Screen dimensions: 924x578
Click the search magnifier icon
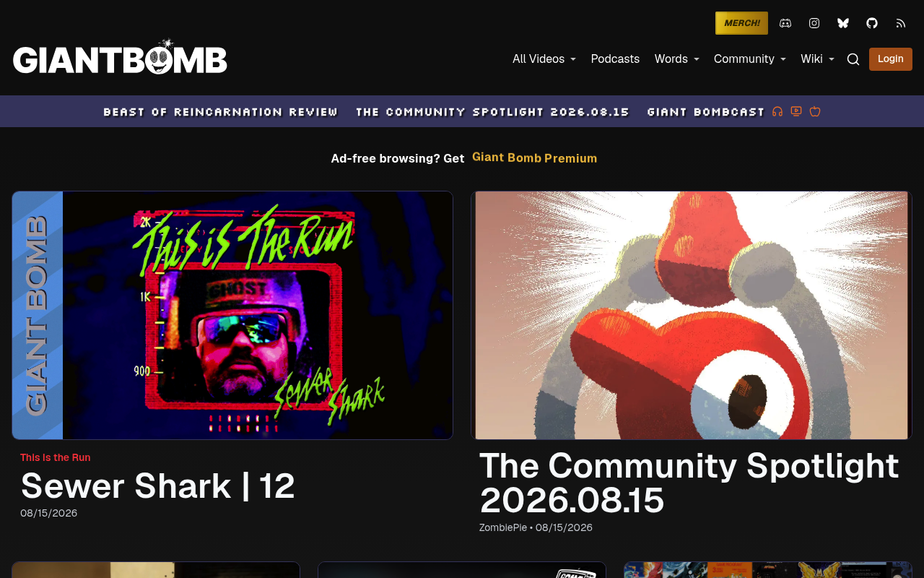(x=853, y=59)
